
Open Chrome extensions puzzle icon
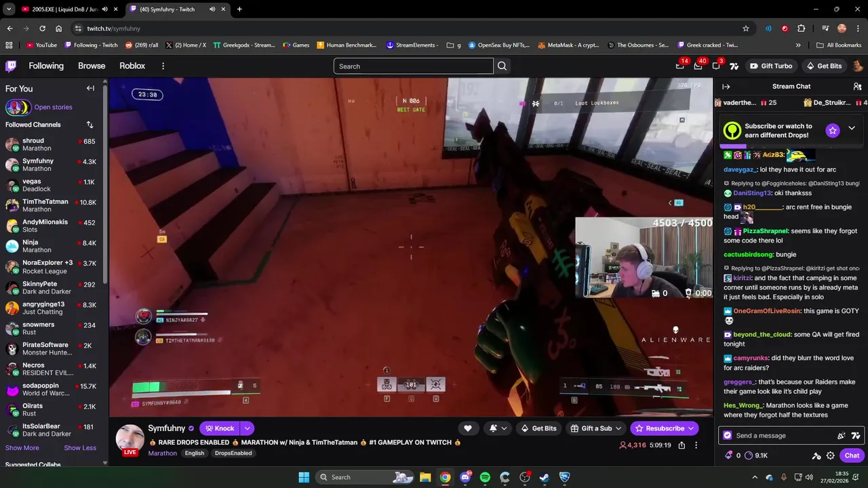tap(802, 28)
